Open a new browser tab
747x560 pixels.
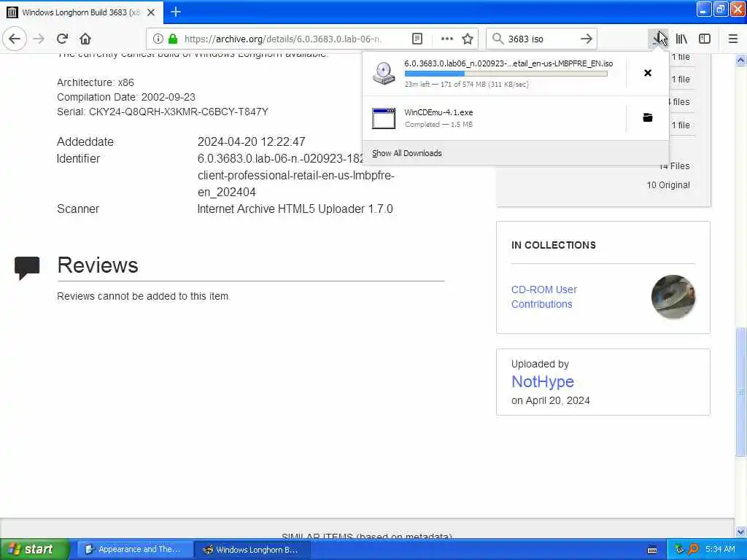(x=176, y=12)
